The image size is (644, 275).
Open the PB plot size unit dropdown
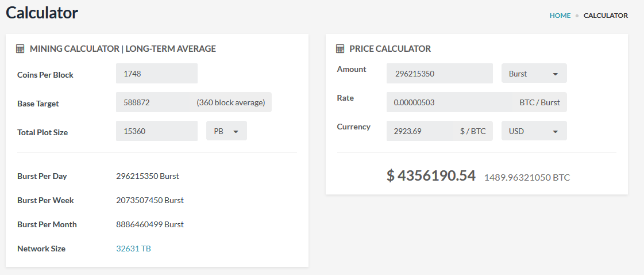click(x=226, y=131)
